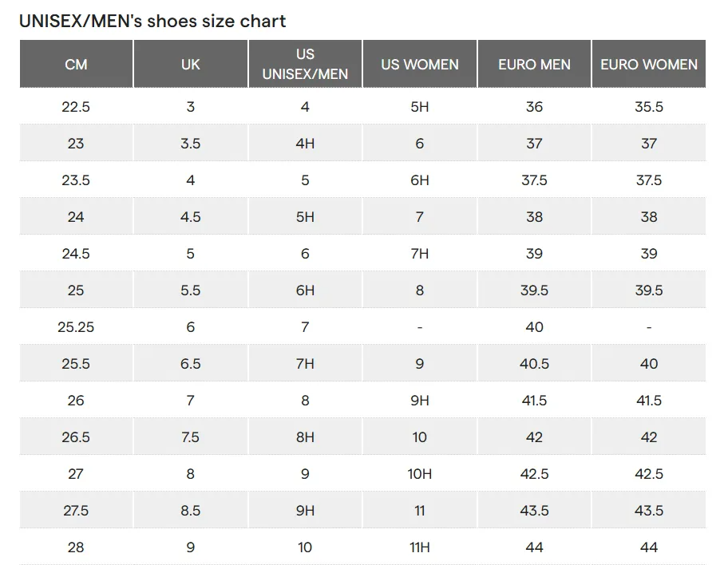728x565 pixels.
Task: Click the UK size 8.5 cell
Action: click(190, 510)
